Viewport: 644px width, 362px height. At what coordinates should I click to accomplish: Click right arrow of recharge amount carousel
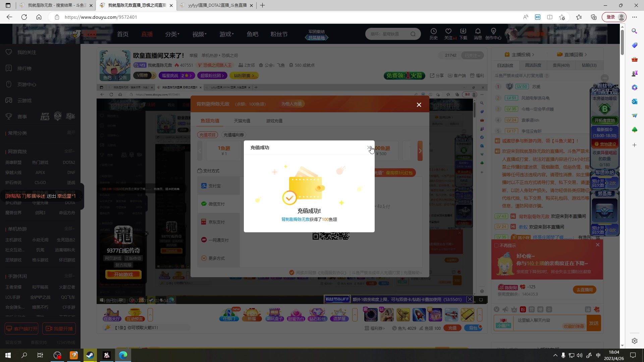pyautogui.click(x=420, y=150)
